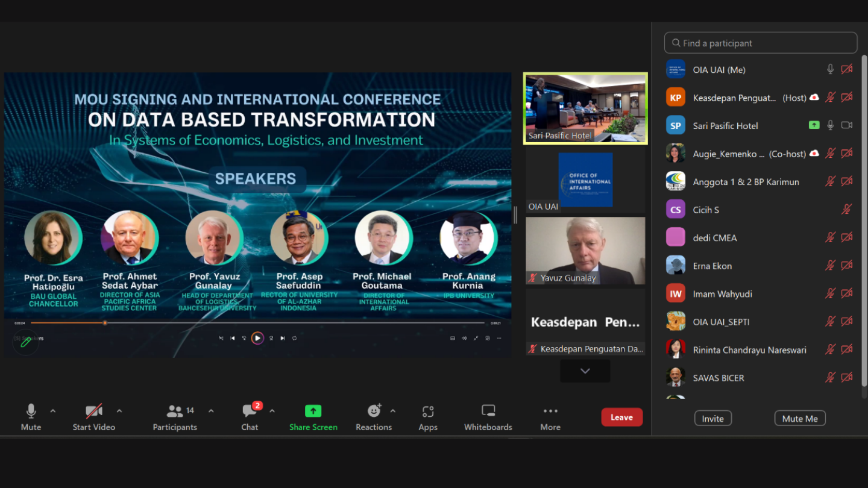
Task: Select participant Anggota 1 & 2 BP Karimun
Action: click(762, 181)
